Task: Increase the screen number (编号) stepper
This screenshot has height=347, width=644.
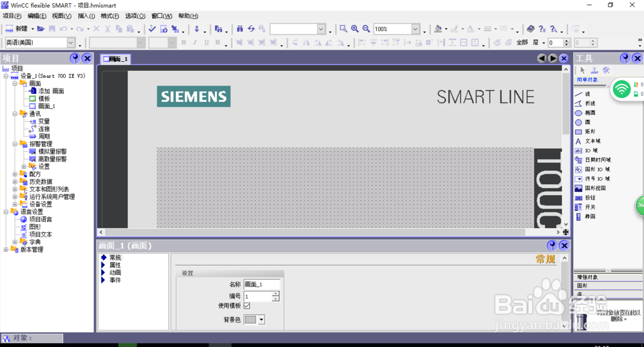Action: pyautogui.click(x=276, y=294)
